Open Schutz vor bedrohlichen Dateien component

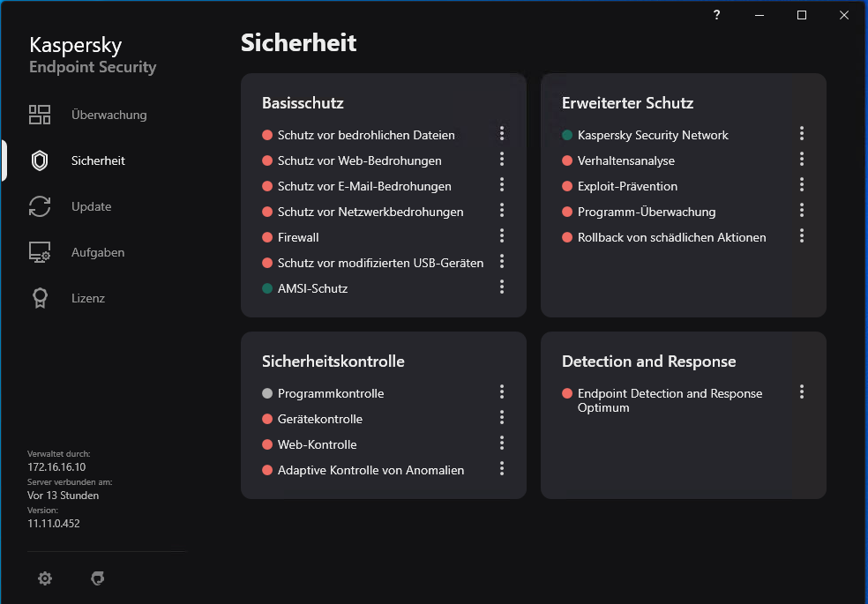(x=366, y=135)
